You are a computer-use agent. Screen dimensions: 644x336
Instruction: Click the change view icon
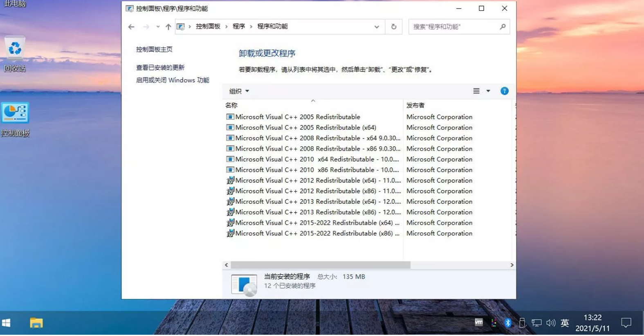476,91
